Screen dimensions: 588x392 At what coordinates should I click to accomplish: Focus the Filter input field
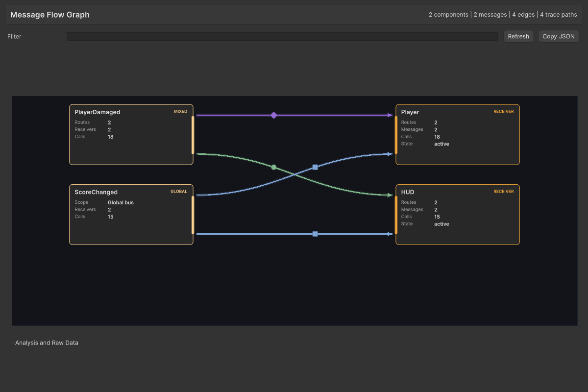point(282,36)
